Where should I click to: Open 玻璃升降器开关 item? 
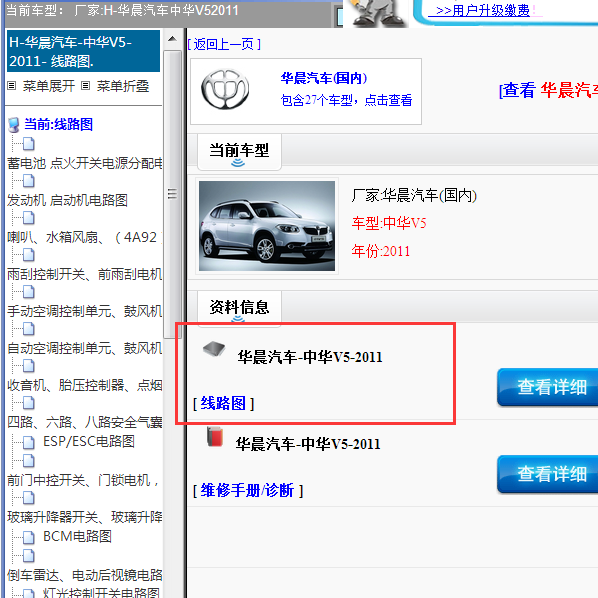click(85, 517)
